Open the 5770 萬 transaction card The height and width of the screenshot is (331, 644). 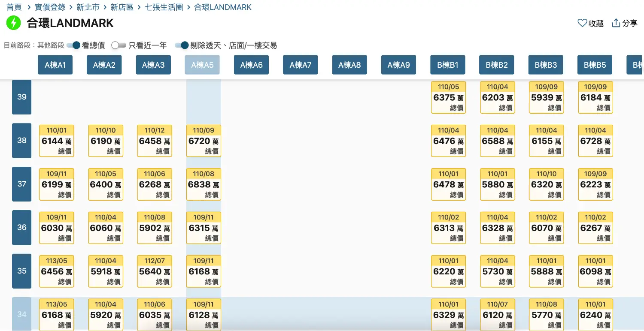546,315
